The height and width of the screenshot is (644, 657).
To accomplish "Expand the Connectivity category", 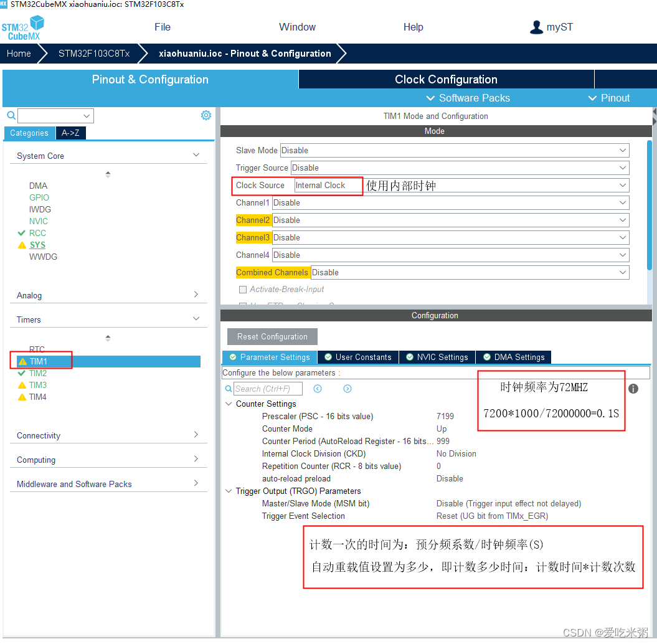I will [x=196, y=435].
